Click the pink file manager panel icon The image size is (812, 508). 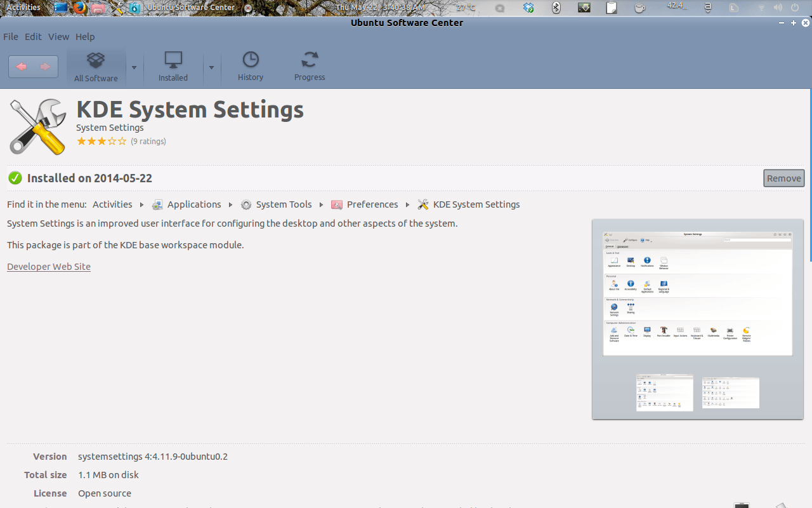coord(98,8)
